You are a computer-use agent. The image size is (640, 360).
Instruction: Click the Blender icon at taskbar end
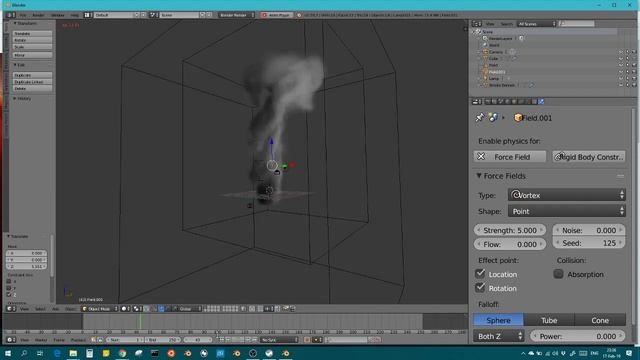point(285,353)
